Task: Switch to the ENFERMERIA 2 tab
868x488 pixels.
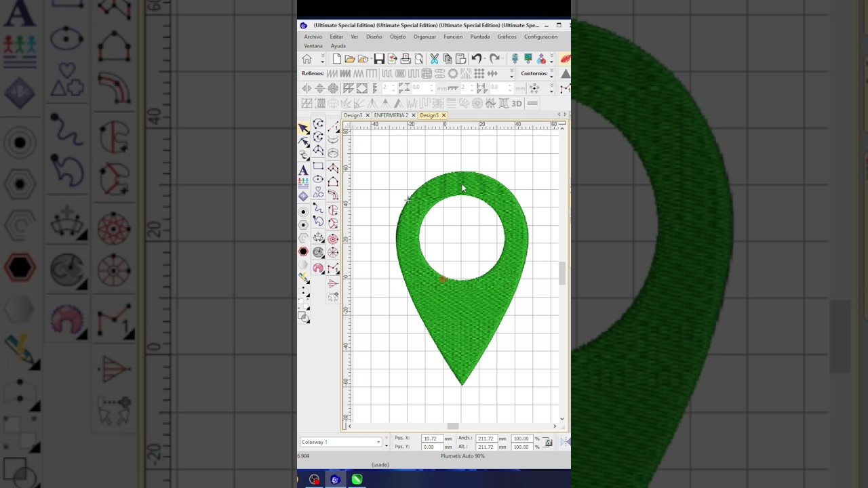Action: click(391, 115)
